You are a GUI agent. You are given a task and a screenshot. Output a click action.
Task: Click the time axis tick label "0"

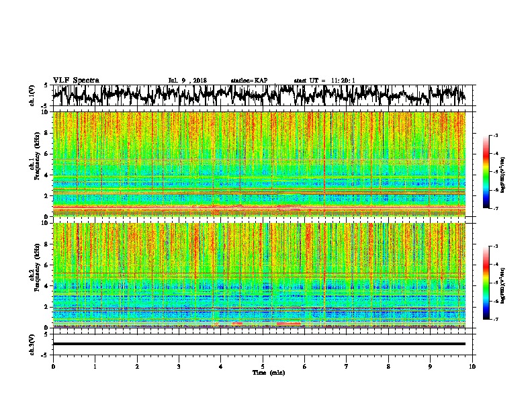click(x=53, y=367)
